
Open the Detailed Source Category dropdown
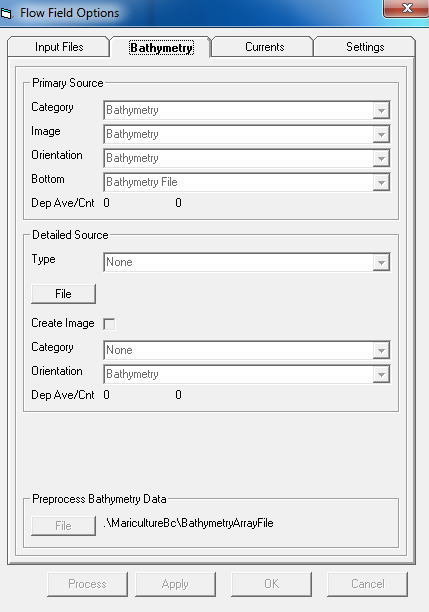[x=247, y=350]
